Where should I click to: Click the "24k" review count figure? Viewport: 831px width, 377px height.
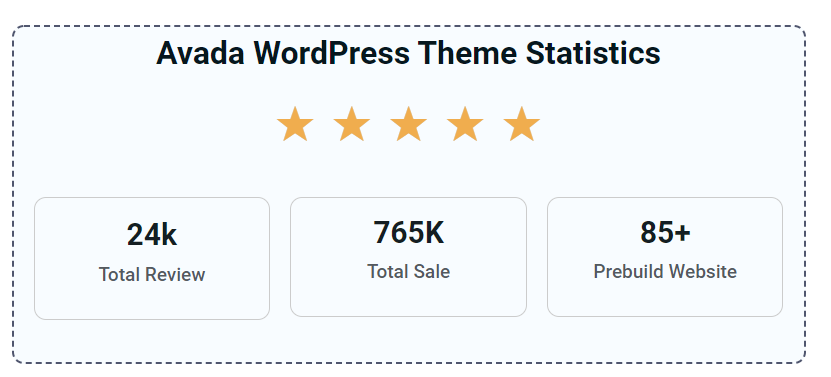[x=152, y=235]
